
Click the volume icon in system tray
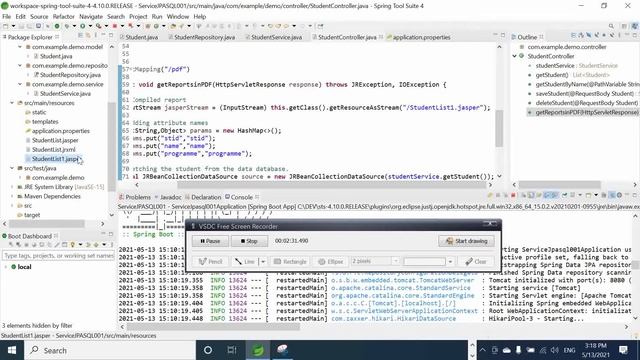click(x=554, y=350)
